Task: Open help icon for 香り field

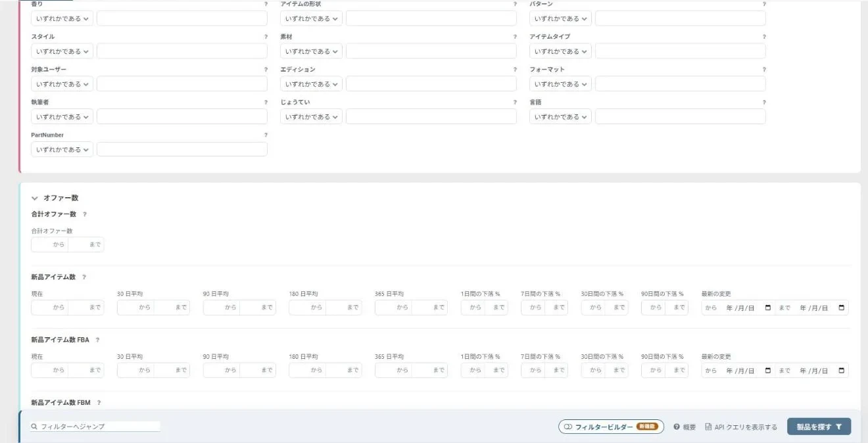Action: [266, 4]
